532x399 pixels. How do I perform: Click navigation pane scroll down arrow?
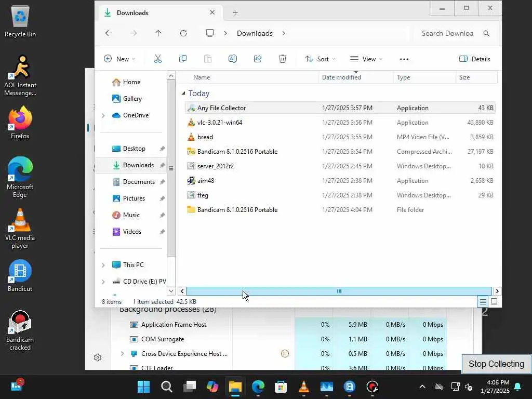(171, 291)
